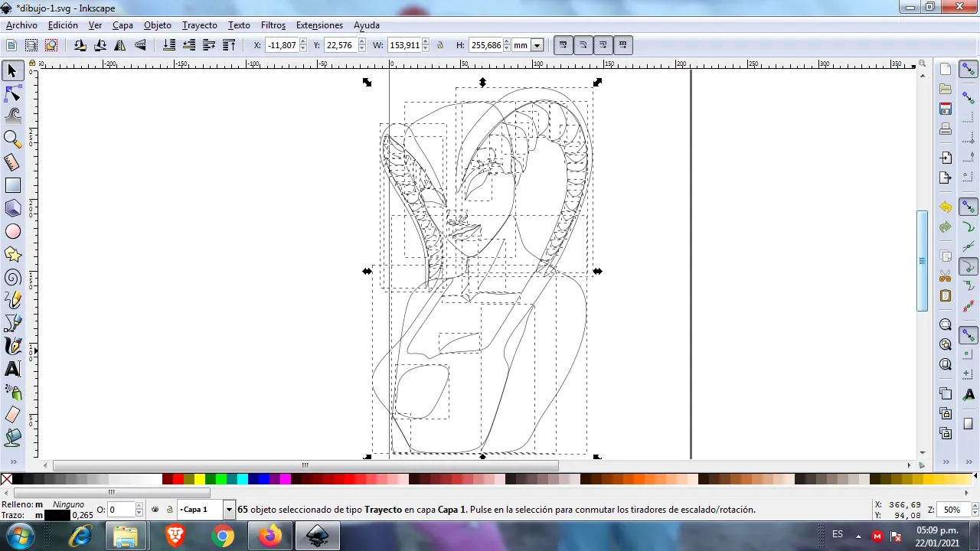Viewport: 980px width, 551px height.
Task: Toggle Capa 1 layer visibility eye
Action: [x=155, y=510]
